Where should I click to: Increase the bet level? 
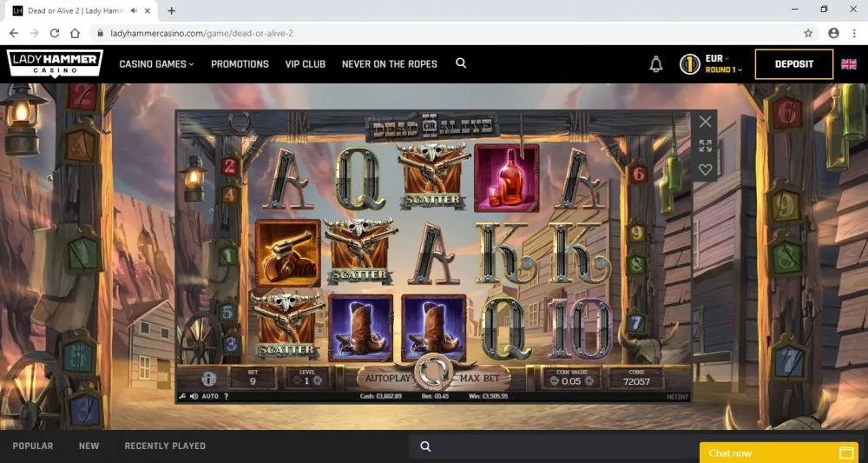pos(317,381)
